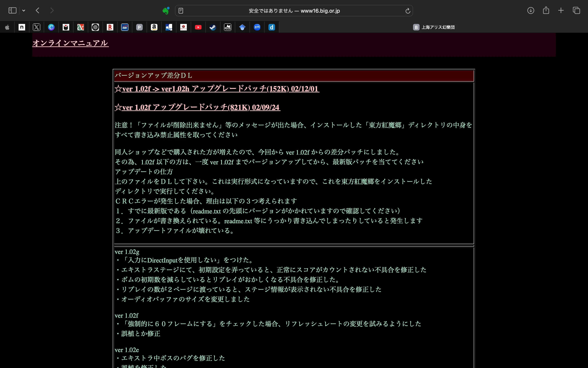Viewport: 588px width, 368px height.
Task: Open a new tab with plus button
Action: point(561,10)
